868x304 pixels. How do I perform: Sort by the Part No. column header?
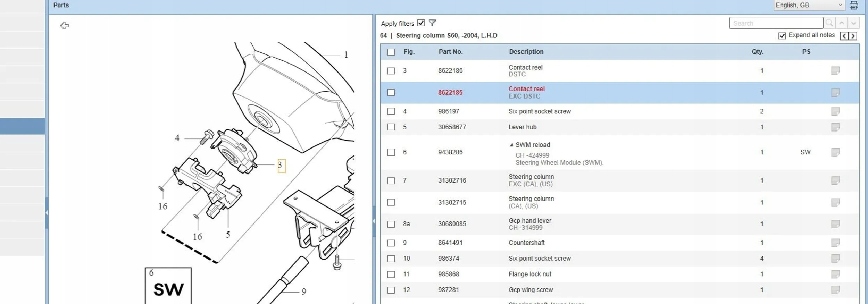(x=450, y=52)
